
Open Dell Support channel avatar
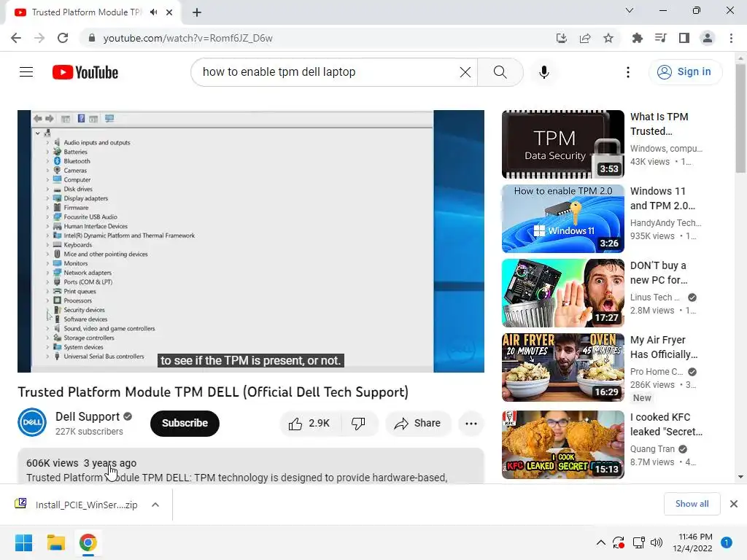click(x=32, y=422)
